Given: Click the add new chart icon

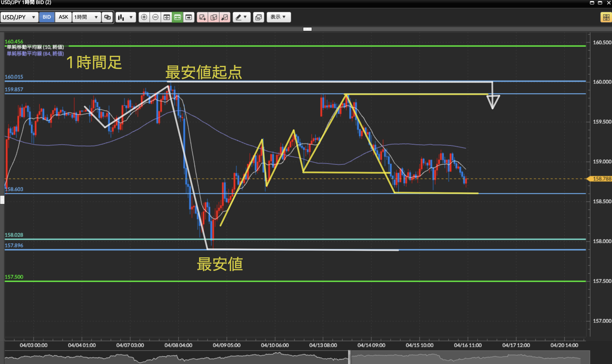Looking at the screenshot, I should (202, 17).
